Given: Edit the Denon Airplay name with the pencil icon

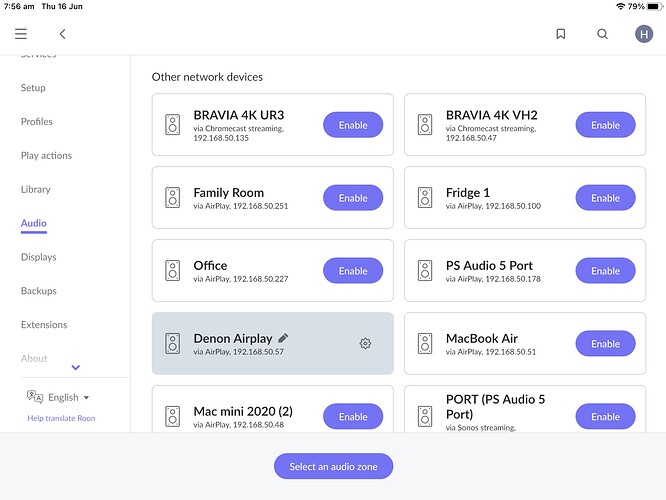Looking at the screenshot, I should pyautogui.click(x=283, y=338).
